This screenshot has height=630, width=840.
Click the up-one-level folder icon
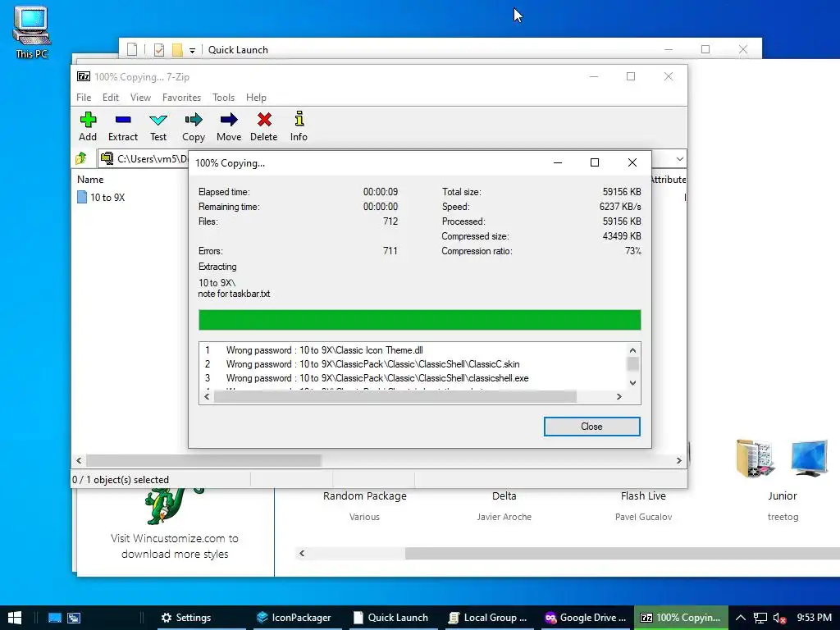tap(81, 158)
